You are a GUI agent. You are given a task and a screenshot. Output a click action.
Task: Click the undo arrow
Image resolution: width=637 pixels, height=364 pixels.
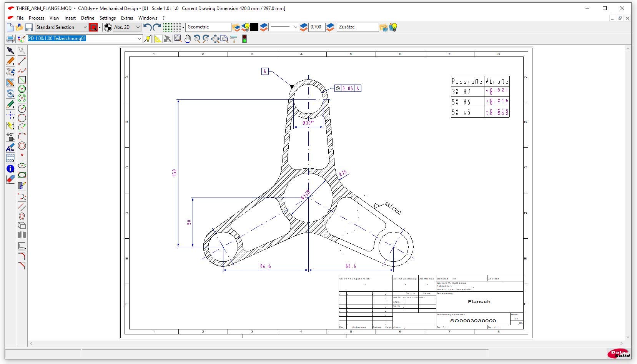tap(147, 27)
